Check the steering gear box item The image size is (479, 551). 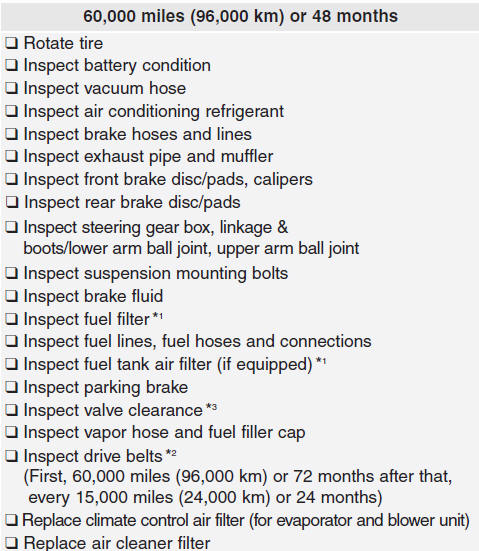point(11,227)
